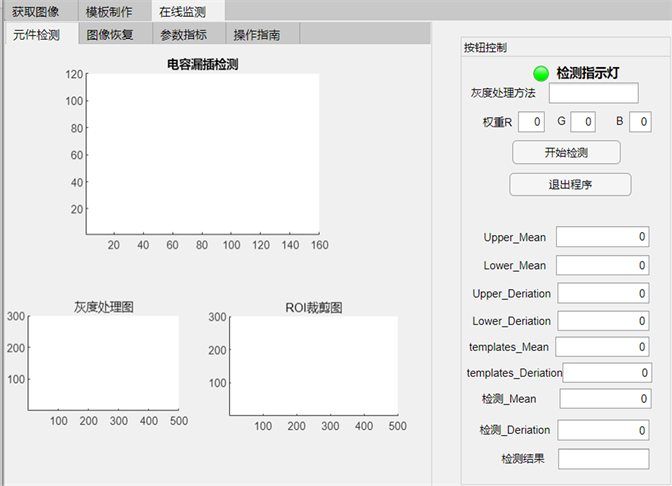The width and height of the screenshot is (672, 486).
Task: Select the 检测结果 output field
Action: pos(604,458)
